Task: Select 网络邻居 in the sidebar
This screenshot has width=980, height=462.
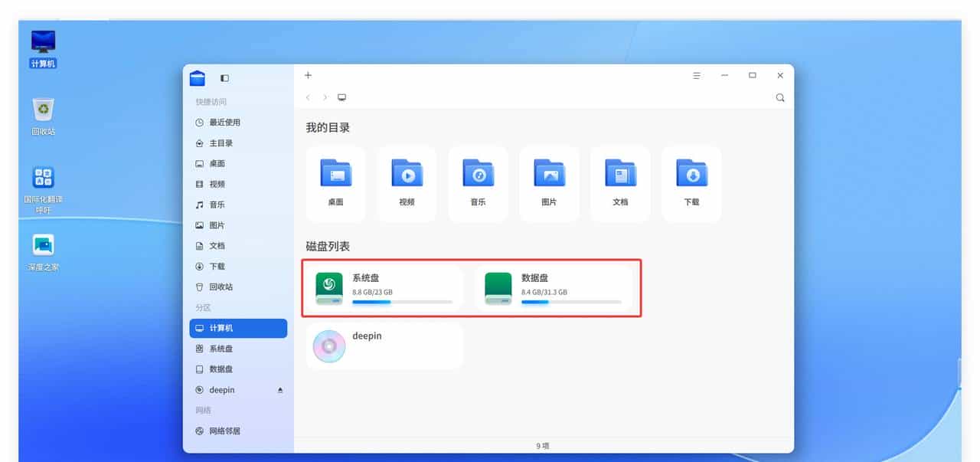Action: [224, 431]
